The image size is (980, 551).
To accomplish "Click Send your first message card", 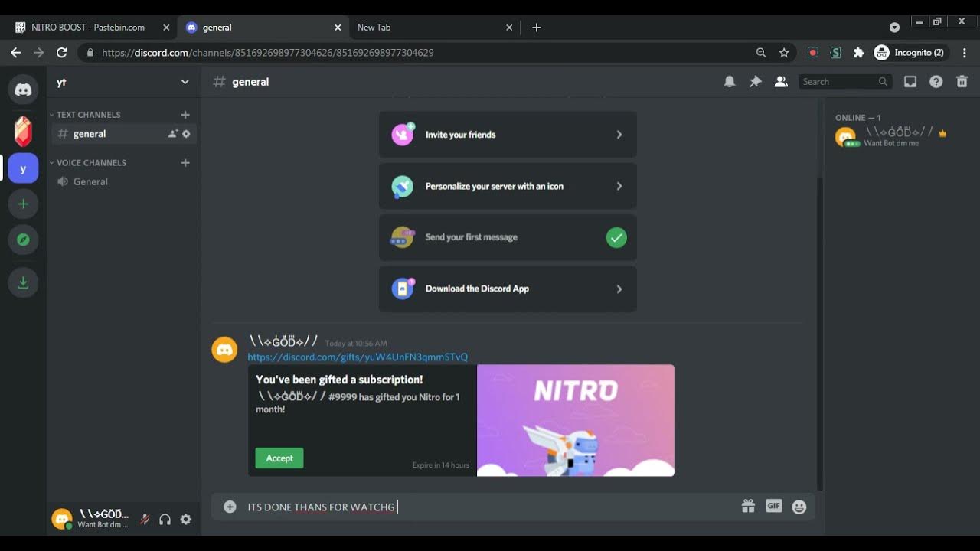I will (x=508, y=237).
